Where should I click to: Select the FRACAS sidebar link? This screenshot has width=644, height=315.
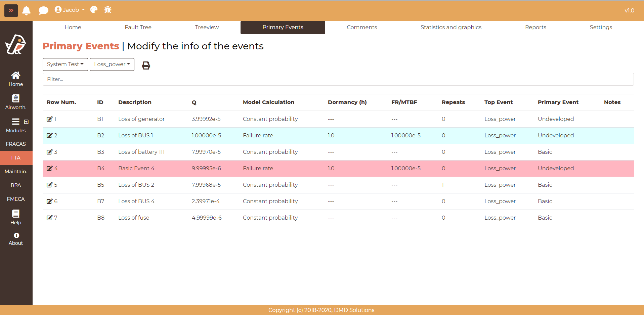coord(16,144)
